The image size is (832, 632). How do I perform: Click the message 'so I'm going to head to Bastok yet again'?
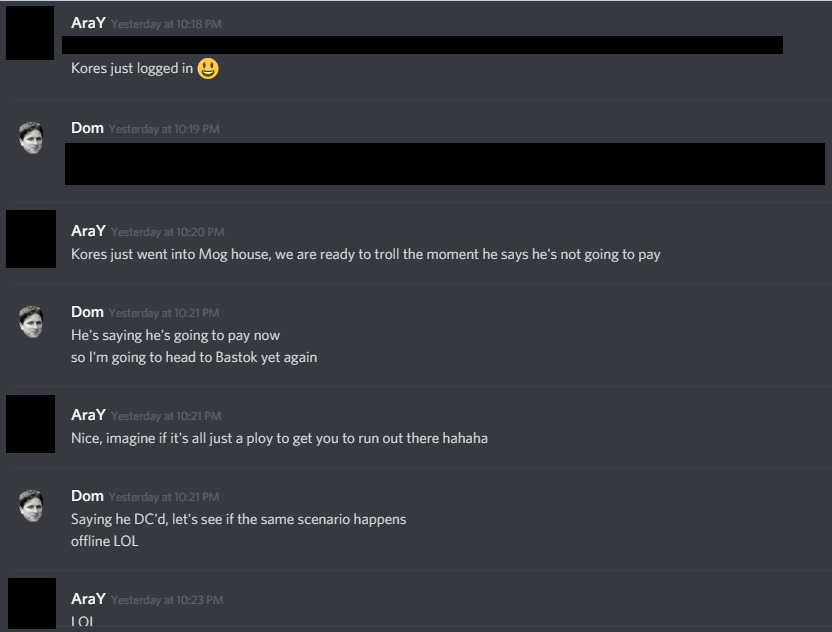tap(194, 357)
